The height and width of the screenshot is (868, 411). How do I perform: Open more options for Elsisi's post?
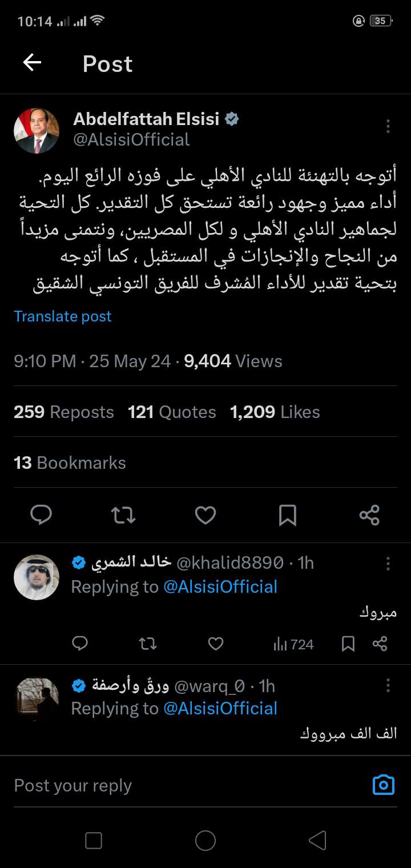(x=388, y=126)
